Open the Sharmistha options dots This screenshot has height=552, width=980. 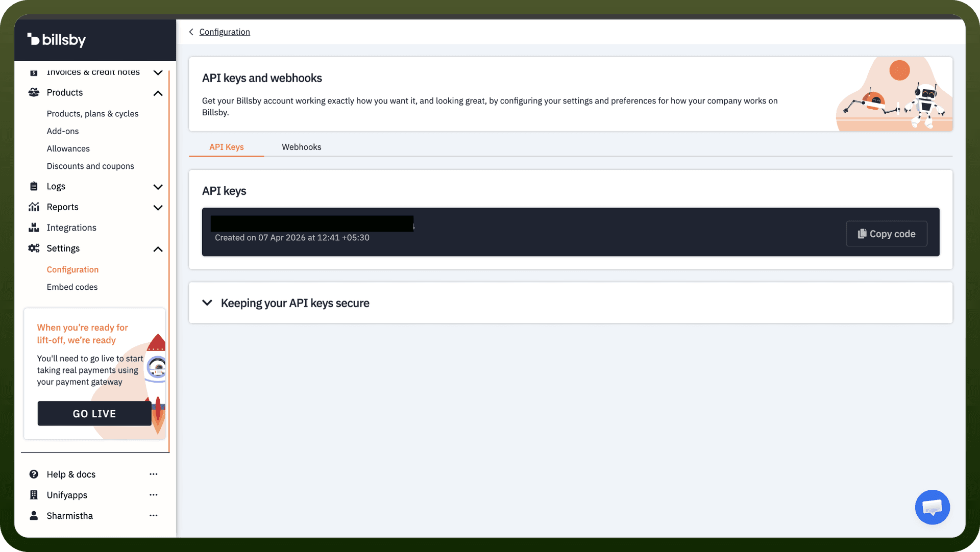tap(154, 515)
